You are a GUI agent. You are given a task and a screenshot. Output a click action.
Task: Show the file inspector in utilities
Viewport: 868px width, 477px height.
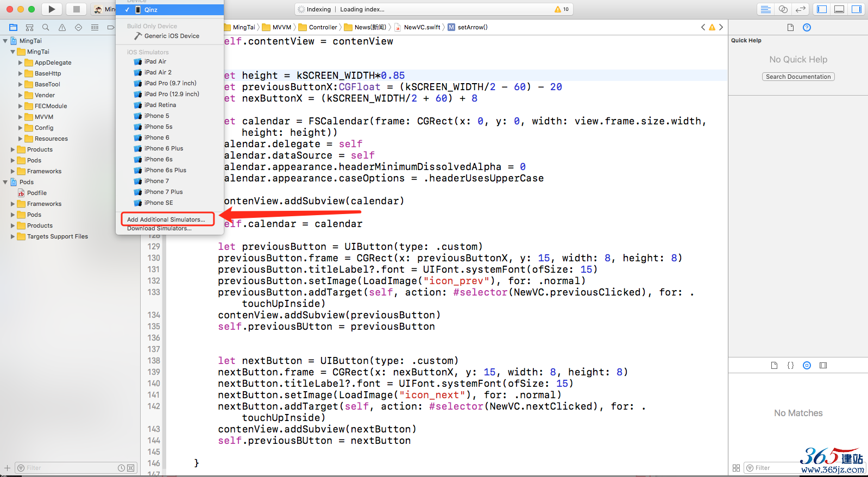[x=790, y=28]
